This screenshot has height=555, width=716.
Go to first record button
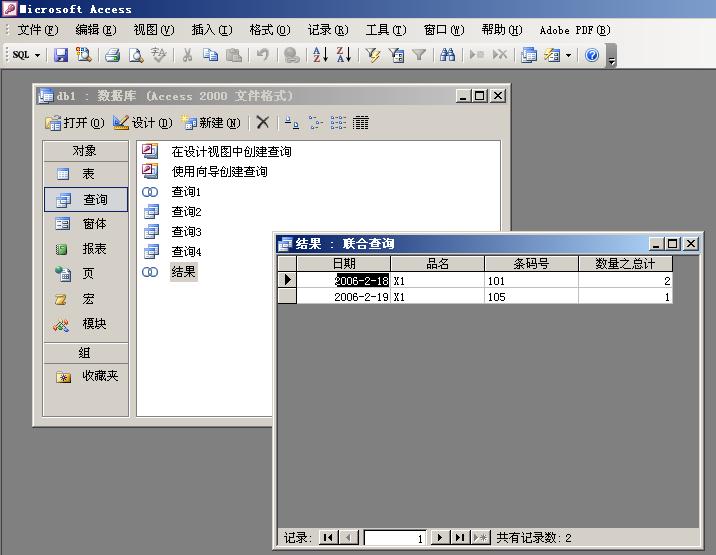coord(328,538)
